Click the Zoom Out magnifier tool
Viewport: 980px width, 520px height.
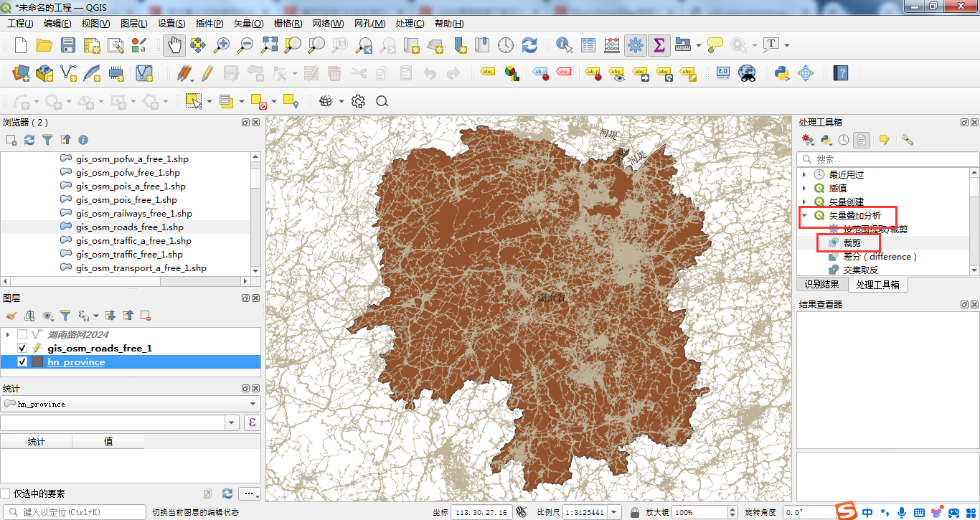point(245,45)
